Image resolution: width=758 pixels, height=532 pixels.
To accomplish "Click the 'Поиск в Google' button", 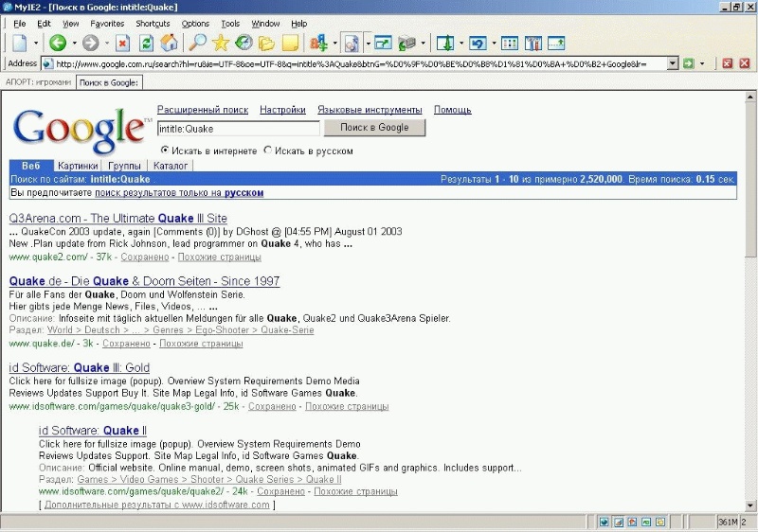I will (374, 128).
